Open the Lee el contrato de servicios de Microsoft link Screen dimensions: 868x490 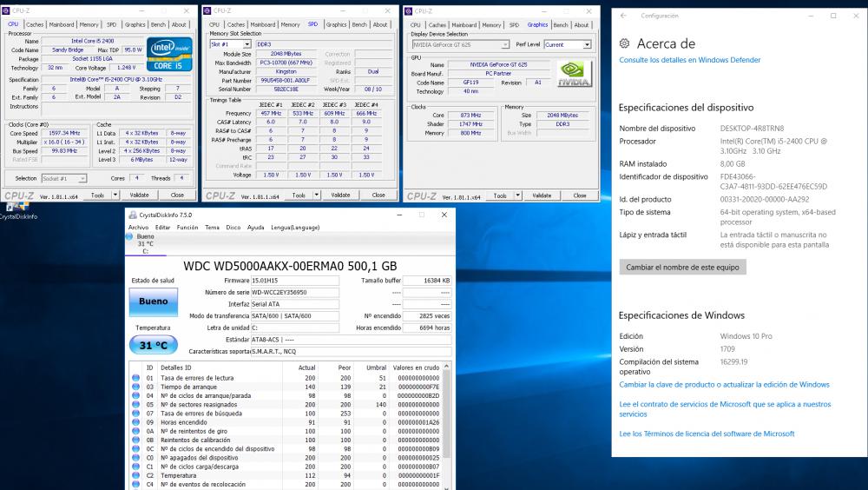(x=725, y=409)
